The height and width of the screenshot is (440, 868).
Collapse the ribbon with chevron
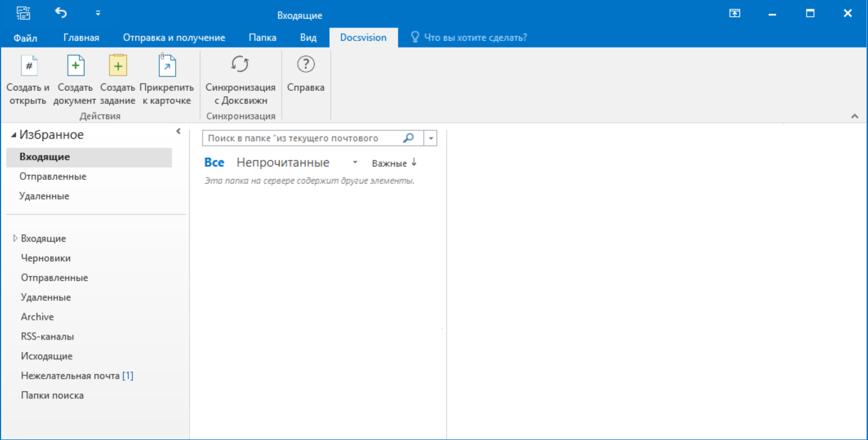(x=854, y=116)
